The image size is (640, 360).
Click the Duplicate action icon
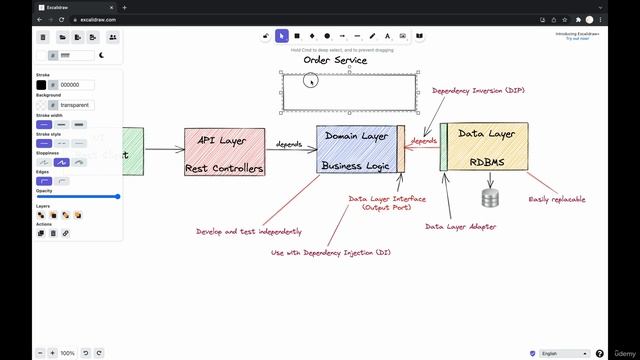(x=41, y=233)
